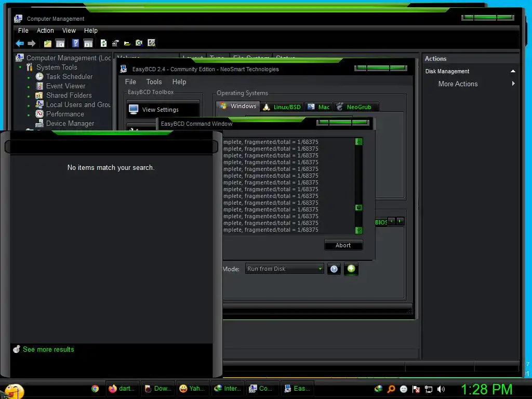Click the Up one level folder icon

tap(47, 43)
